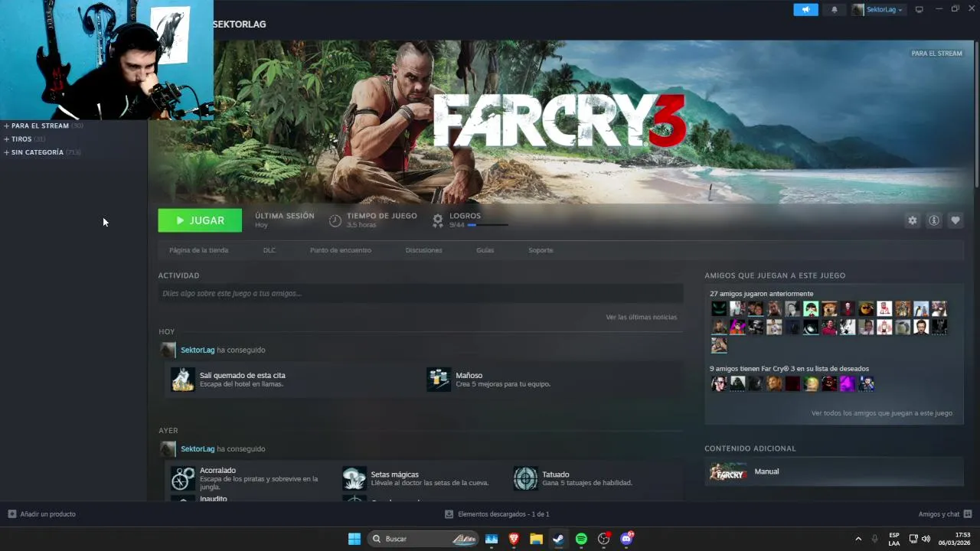This screenshot has height=551, width=980.
Task: Open the notifications bell
Action: 835,10
